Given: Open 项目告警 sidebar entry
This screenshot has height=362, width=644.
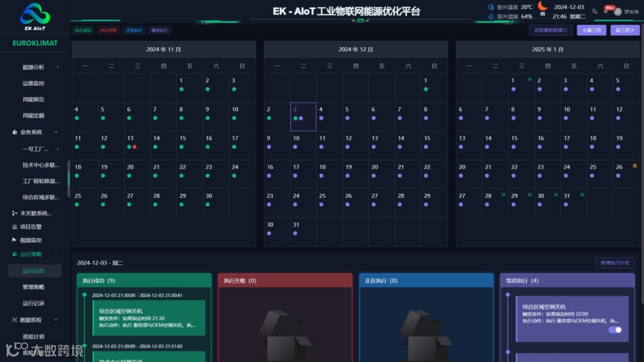Looking at the screenshot, I should pos(31,227).
